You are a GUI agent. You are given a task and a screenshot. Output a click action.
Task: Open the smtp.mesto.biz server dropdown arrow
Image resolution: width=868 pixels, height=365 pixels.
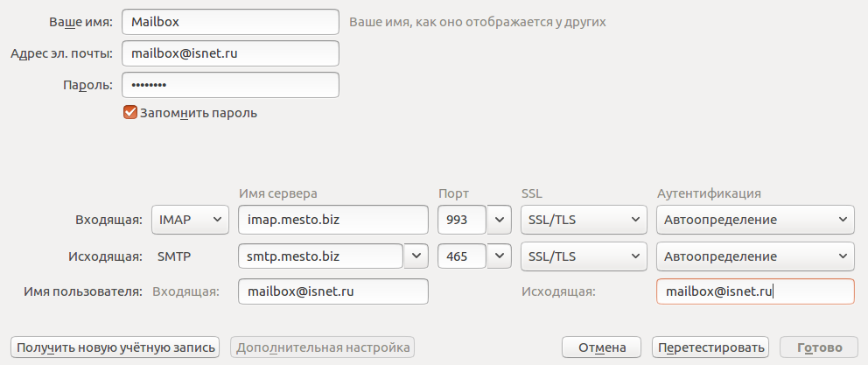pyautogui.click(x=416, y=256)
